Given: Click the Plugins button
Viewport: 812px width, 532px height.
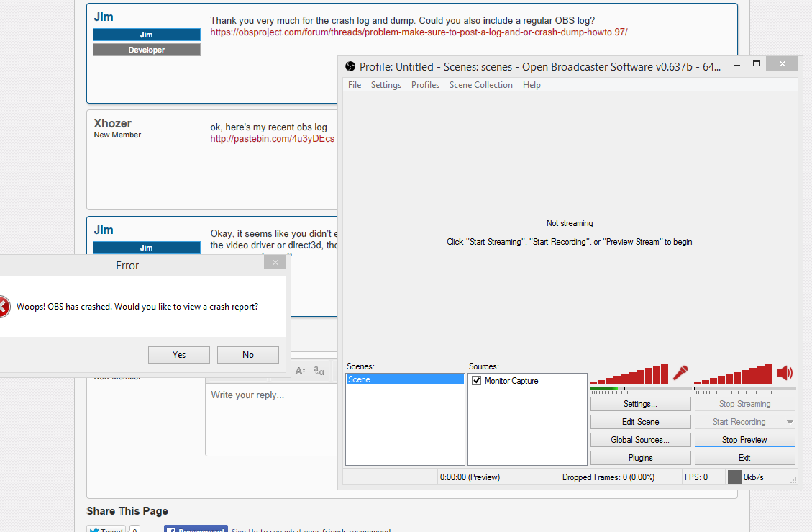Looking at the screenshot, I should click(x=641, y=458).
